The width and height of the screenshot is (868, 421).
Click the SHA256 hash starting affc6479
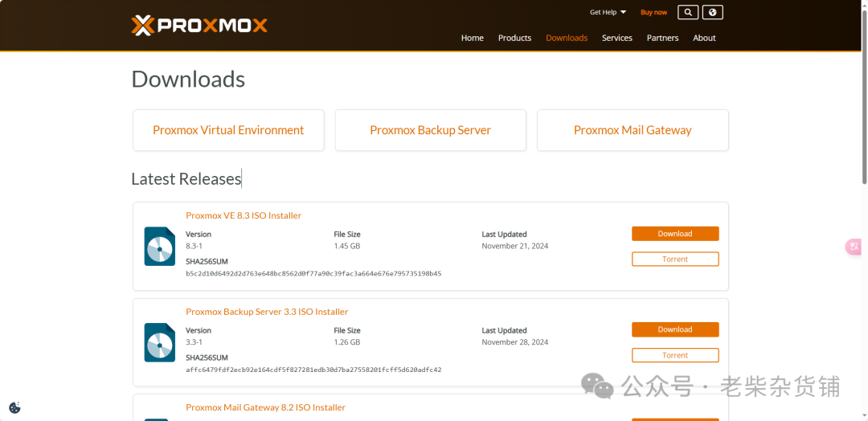click(313, 370)
